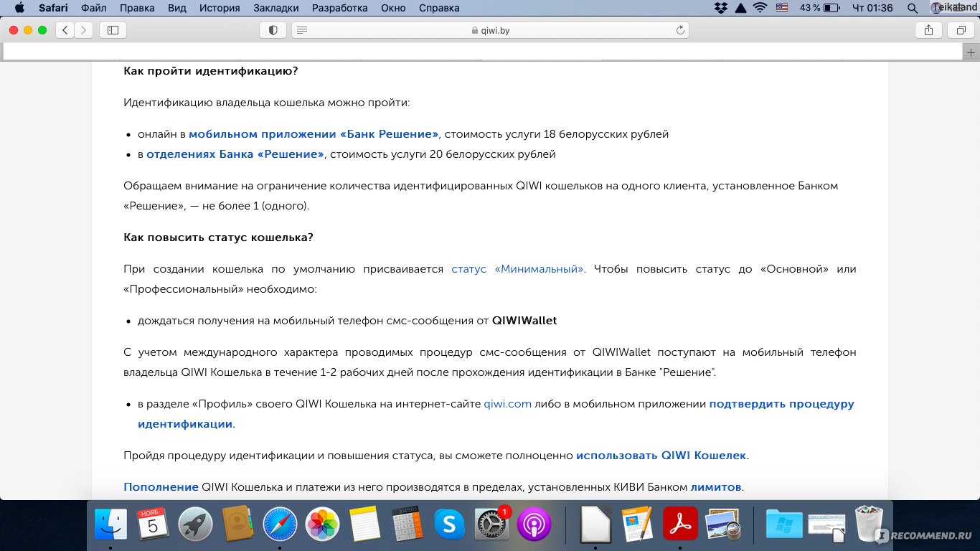980x551 pixels.
Task: Open Contacts in the Dock
Action: tap(237, 524)
